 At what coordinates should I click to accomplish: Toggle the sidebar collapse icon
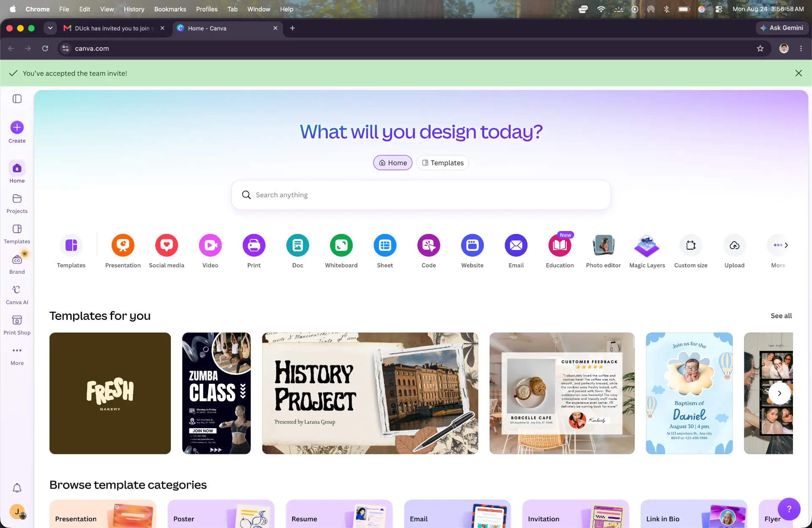(x=17, y=99)
